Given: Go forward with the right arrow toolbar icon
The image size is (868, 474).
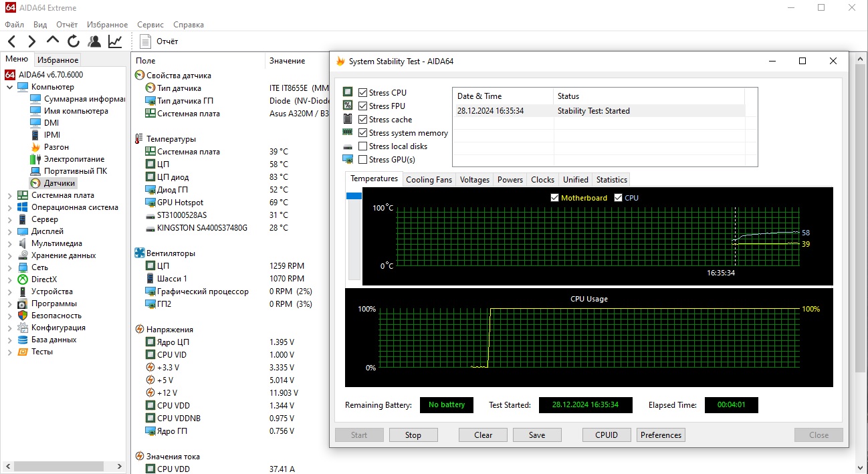Looking at the screenshot, I should (31, 41).
